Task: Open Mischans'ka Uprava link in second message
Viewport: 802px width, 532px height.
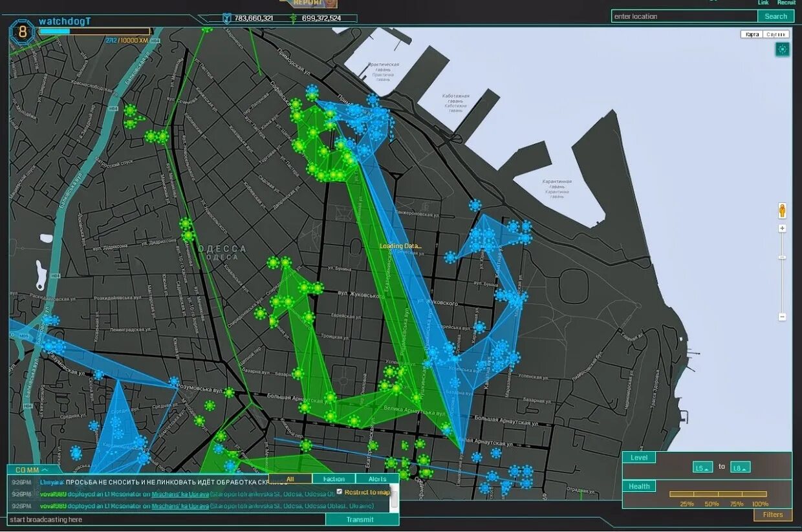Action: [180, 494]
